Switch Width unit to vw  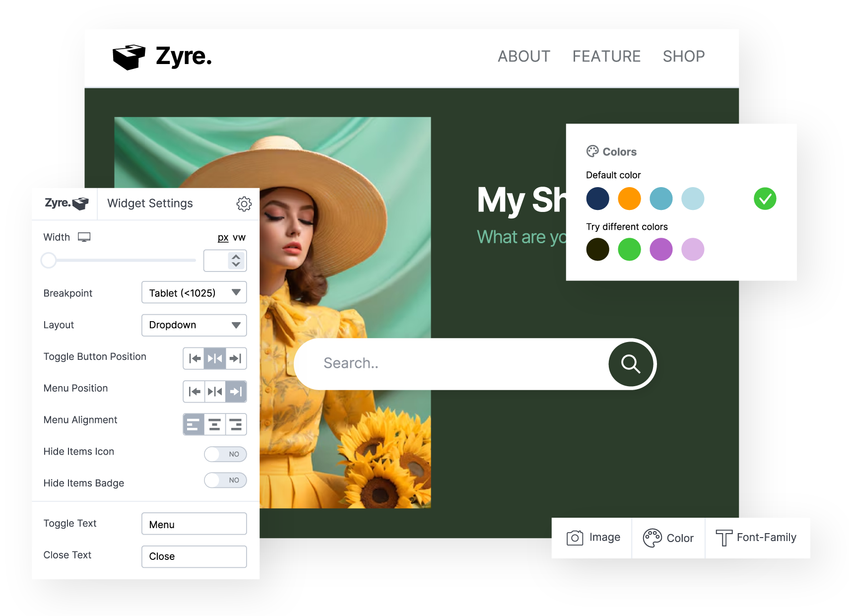(x=239, y=238)
